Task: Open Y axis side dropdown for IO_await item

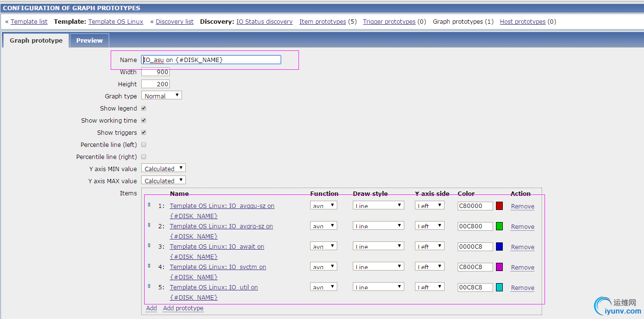Action: 429,246
